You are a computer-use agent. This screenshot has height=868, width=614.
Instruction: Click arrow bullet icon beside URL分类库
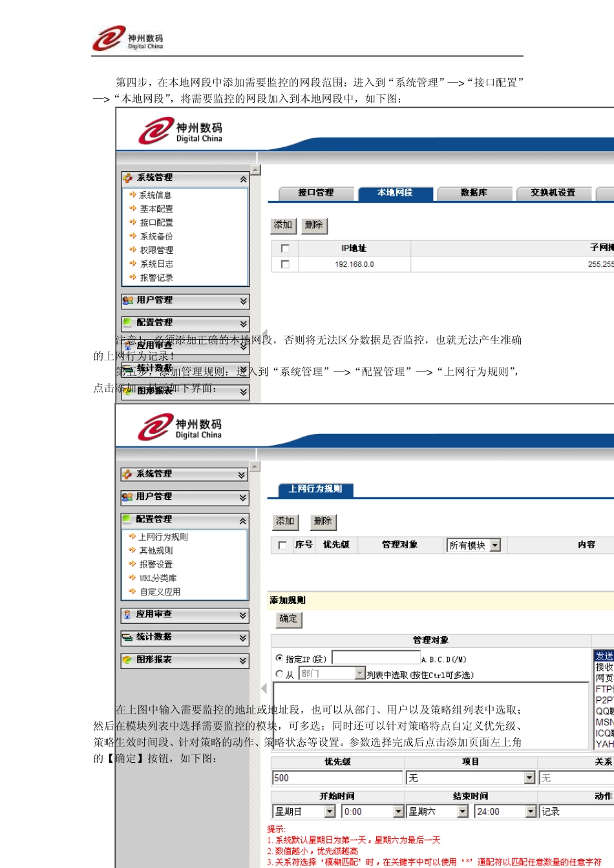pos(132,577)
